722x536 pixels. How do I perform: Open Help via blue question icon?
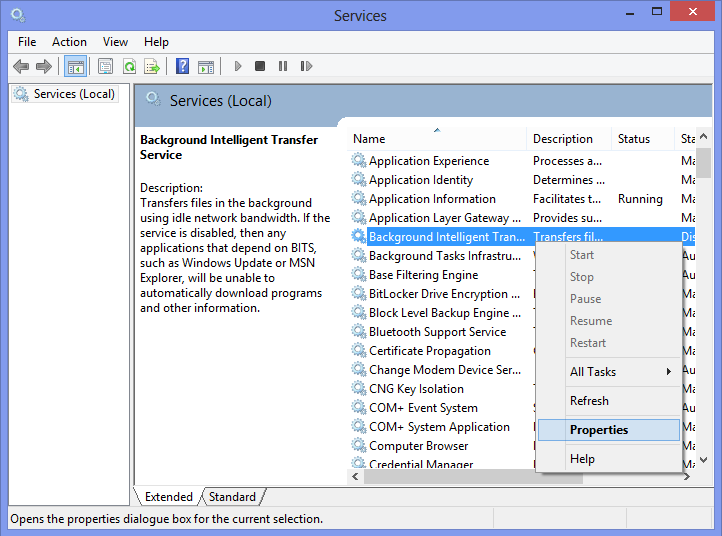pyautogui.click(x=182, y=67)
